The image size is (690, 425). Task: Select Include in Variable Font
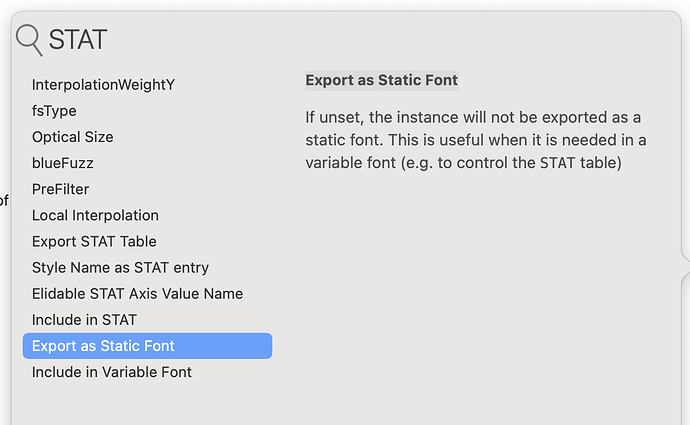pos(112,372)
